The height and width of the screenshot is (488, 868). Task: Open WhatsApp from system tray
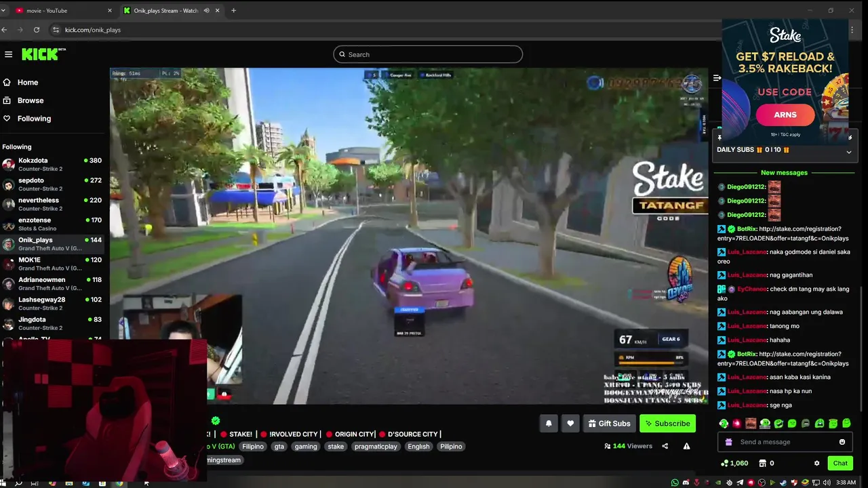point(675,483)
